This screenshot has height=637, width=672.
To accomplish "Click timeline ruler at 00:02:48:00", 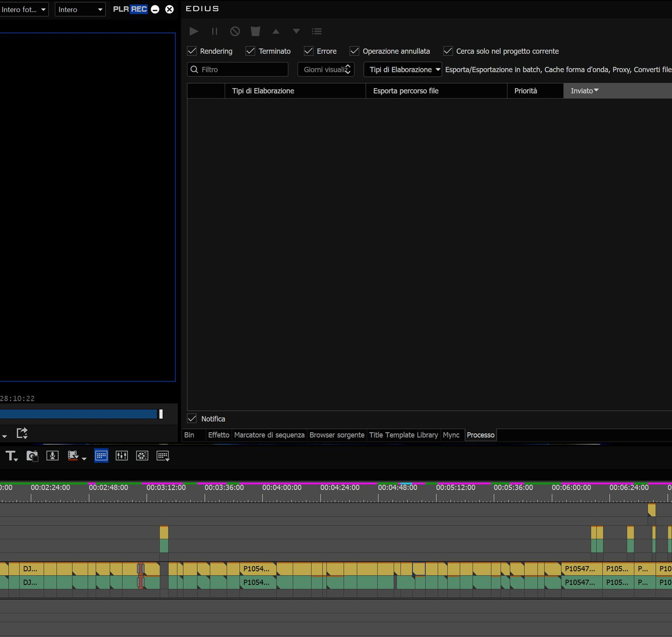I will 109,487.
